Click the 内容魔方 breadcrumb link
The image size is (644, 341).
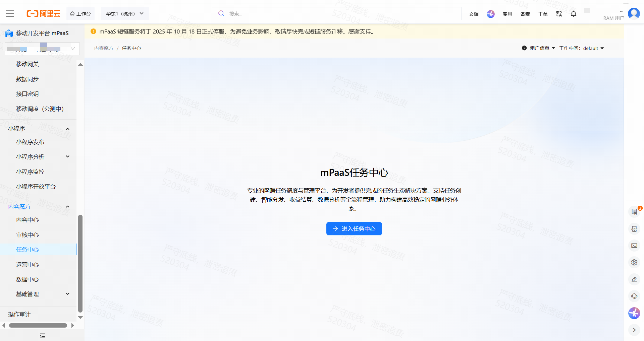[x=104, y=48]
